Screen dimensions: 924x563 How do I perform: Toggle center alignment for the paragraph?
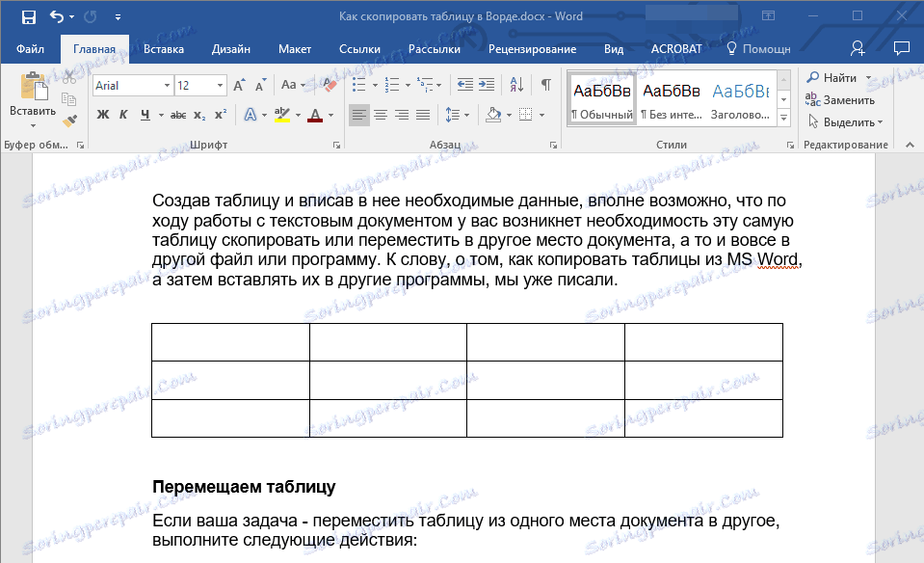(380, 115)
